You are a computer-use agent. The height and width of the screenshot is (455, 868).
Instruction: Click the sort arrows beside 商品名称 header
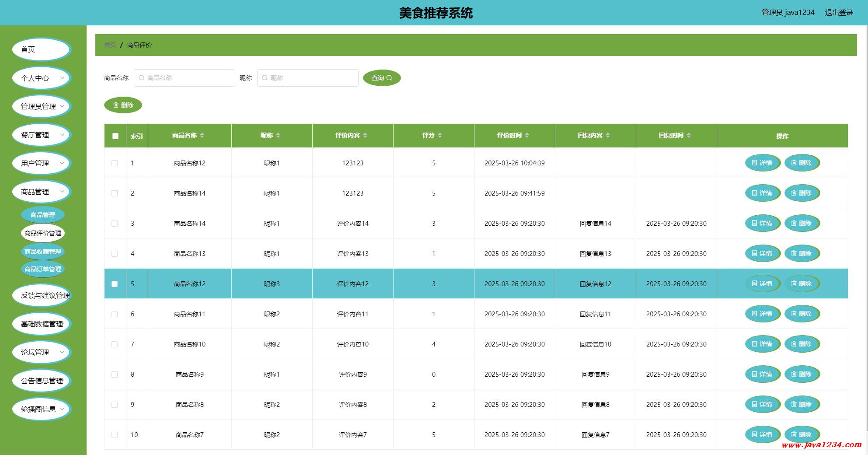202,136
